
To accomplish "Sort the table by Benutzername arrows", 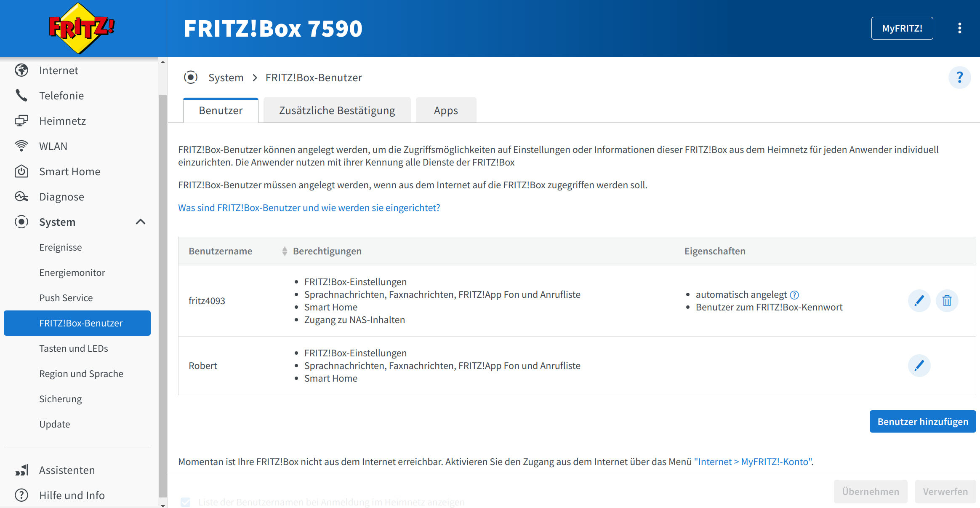I will 285,251.
